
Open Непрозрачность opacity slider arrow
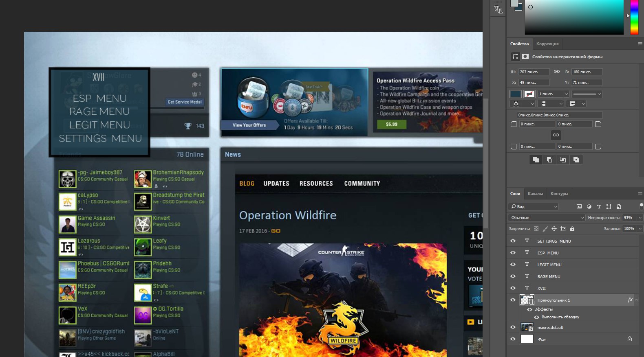[x=640, y=217]
